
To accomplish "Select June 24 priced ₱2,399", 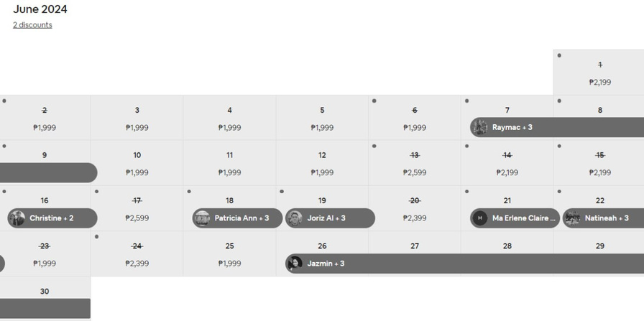I will (137, 253).
